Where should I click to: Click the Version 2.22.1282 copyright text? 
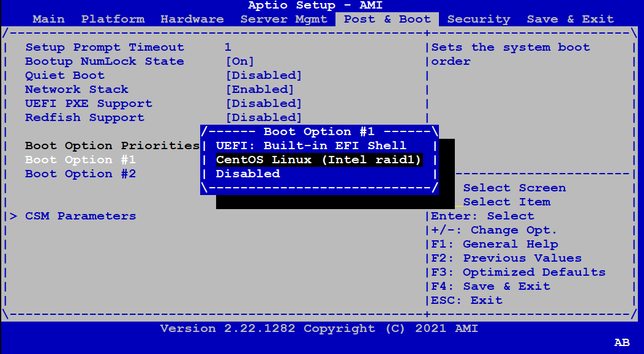(319, 328)
